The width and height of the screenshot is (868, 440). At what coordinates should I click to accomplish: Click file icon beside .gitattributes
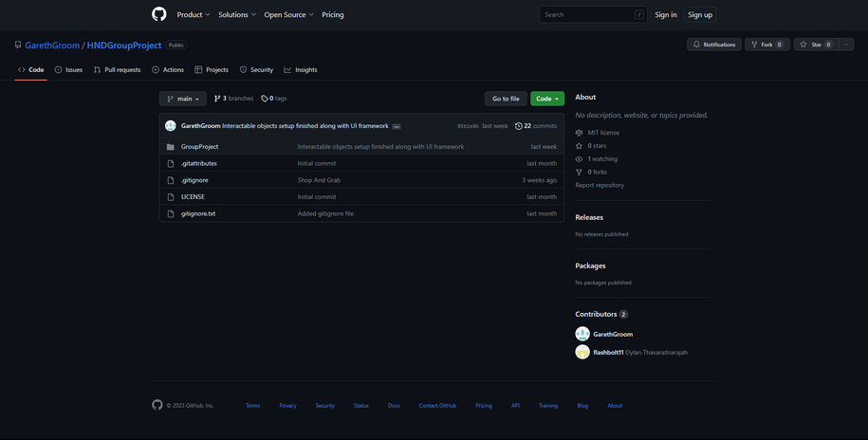(x=171, y=163)
